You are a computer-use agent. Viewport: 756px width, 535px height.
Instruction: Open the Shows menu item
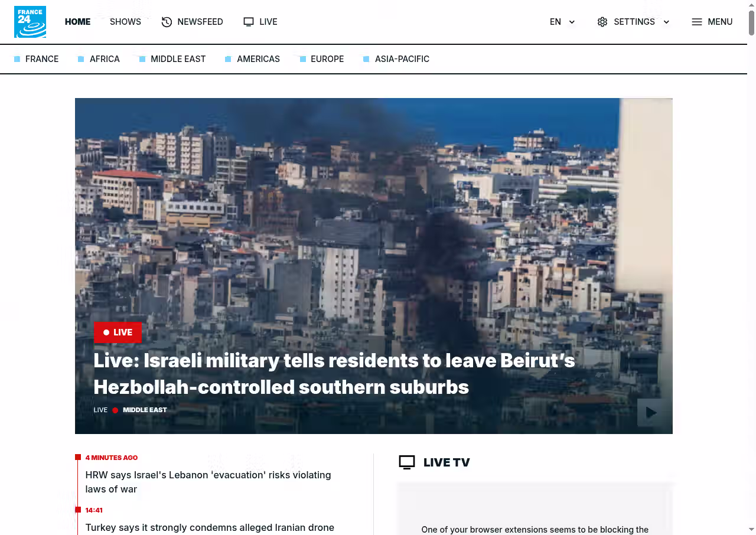(125, 22)
